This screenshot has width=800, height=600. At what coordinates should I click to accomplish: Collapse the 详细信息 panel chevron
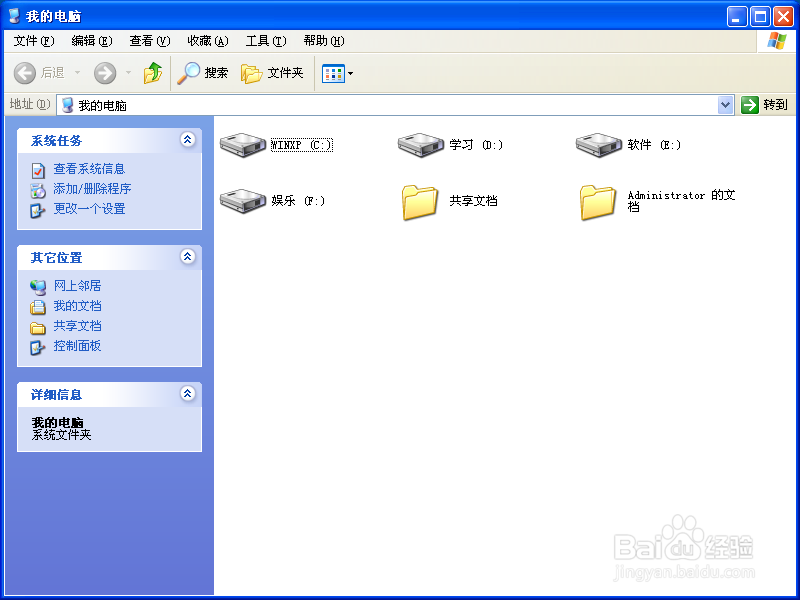pos(188,393)
